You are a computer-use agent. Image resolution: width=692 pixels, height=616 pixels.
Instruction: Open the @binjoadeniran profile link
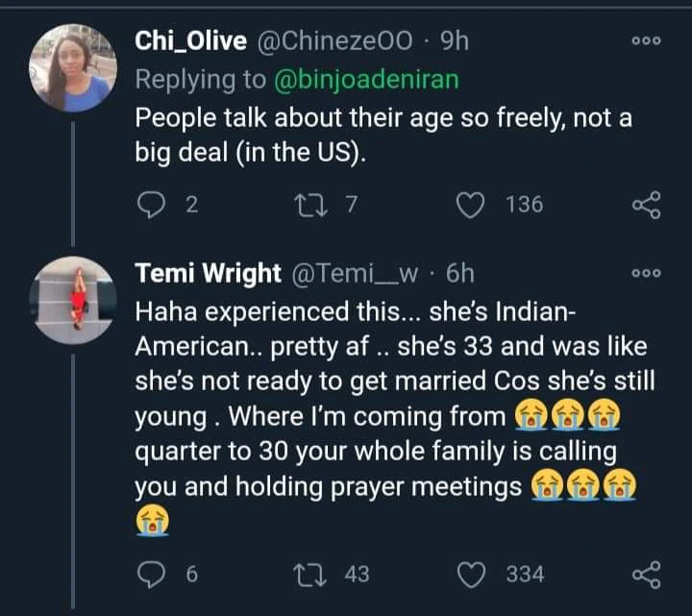pyautogui.click(x=366, y=80)
